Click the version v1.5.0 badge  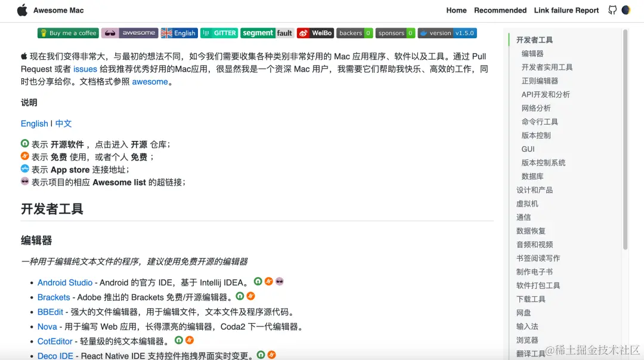click(x=447, y=33)
